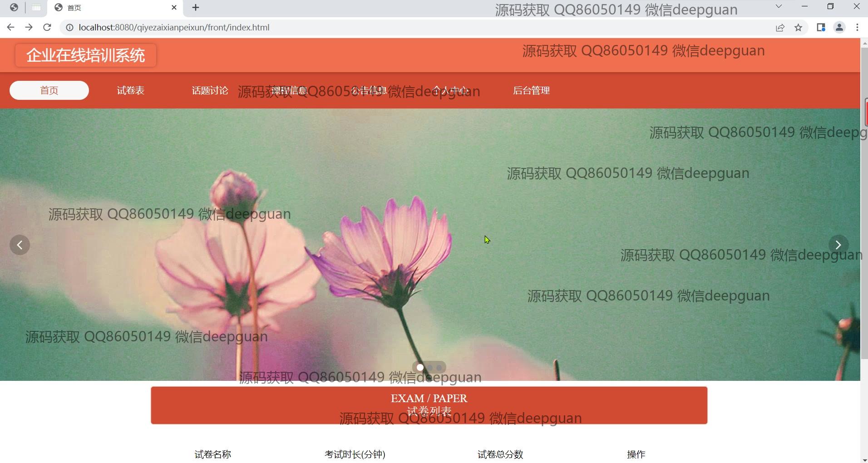This screenshot has height=463, width=868.
Task: Show previous carousel slide
Action: coord(20,245)
